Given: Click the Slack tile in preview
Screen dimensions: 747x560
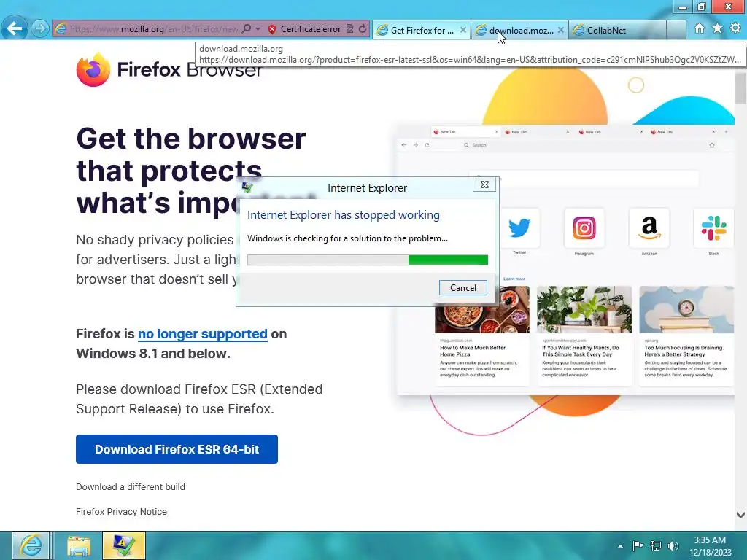Looking at the screenshot, I should [x=713, y=227].
